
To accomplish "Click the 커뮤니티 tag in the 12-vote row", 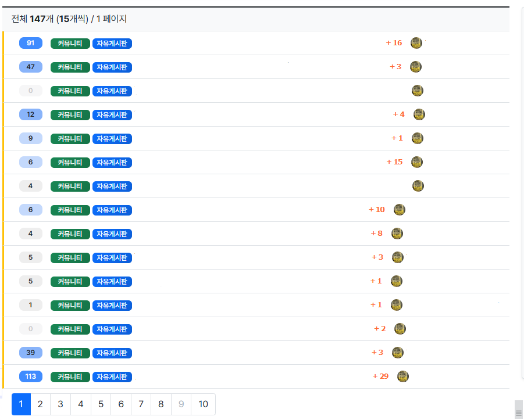I will 70,114.
